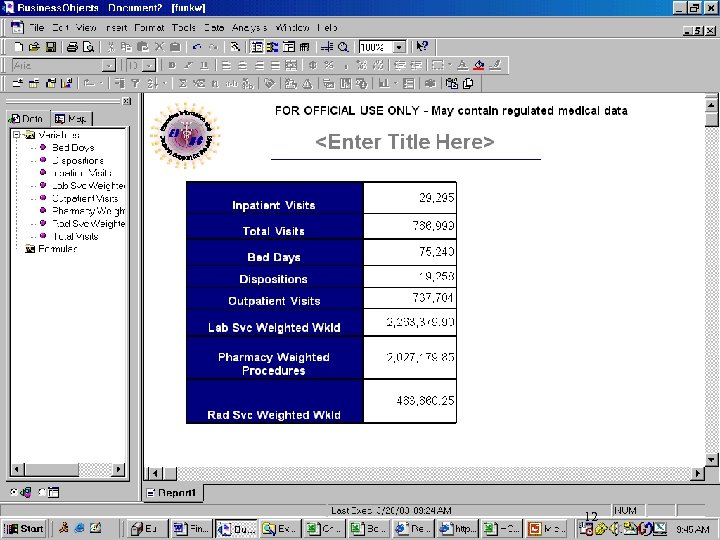The height and width of the screenshot is (540, 720).
Task: Collapse the Variables tree folder
Action: click(x=17, y=135)
